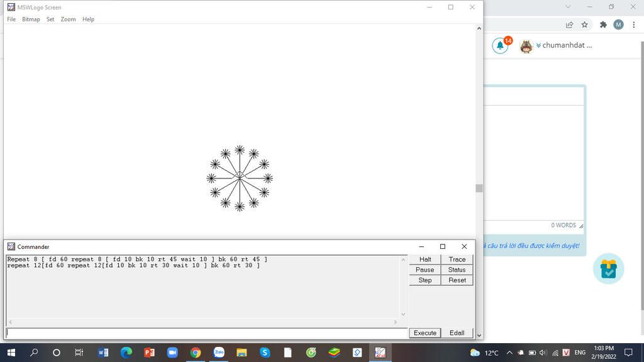Viewport: 644px width, 362px height.
Task: Click the Pause button
Action: [425, 270]
